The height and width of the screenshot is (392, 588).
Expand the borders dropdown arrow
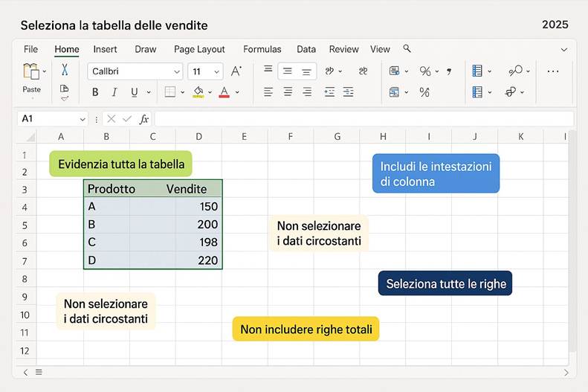pyautogui.click(x=182, y=92)
